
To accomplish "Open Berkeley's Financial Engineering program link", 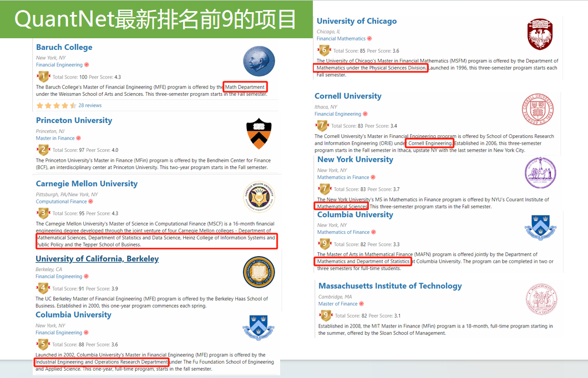I will tap(59, 277).
